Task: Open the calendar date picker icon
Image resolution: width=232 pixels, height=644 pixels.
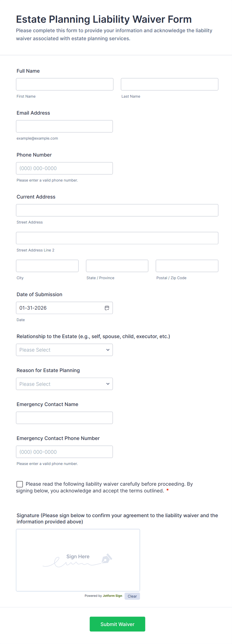Action: [107, 308]
